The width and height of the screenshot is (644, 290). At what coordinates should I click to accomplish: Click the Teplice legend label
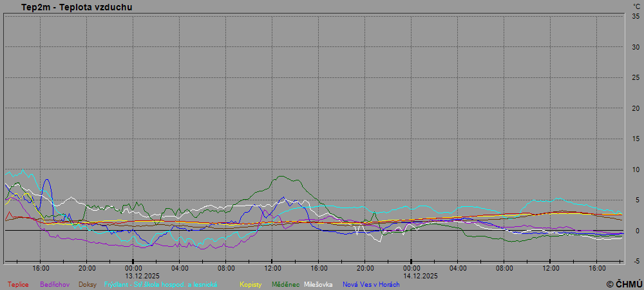click(18, 284)
